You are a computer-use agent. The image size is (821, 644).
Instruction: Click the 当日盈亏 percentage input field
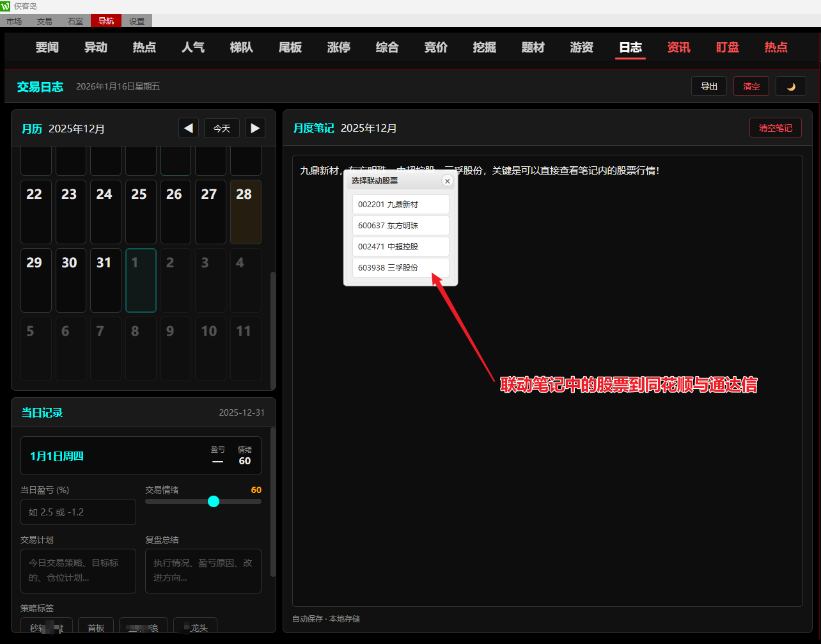78,512
